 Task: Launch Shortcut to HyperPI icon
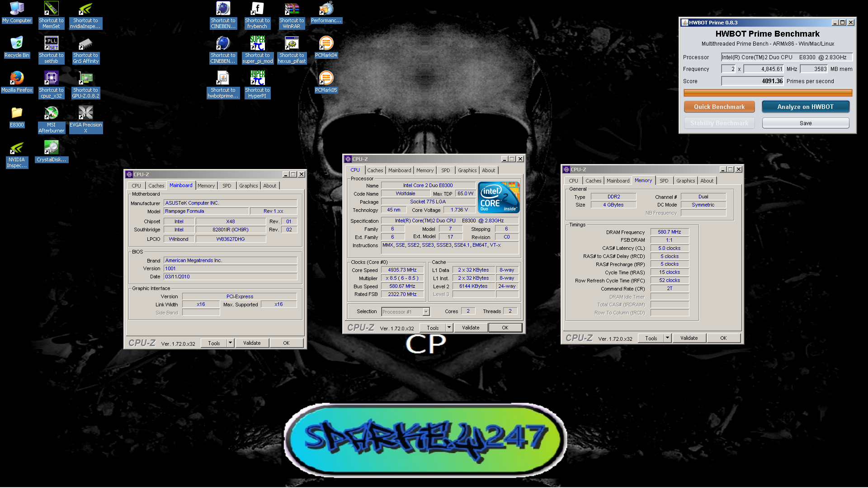pos(257,85)
